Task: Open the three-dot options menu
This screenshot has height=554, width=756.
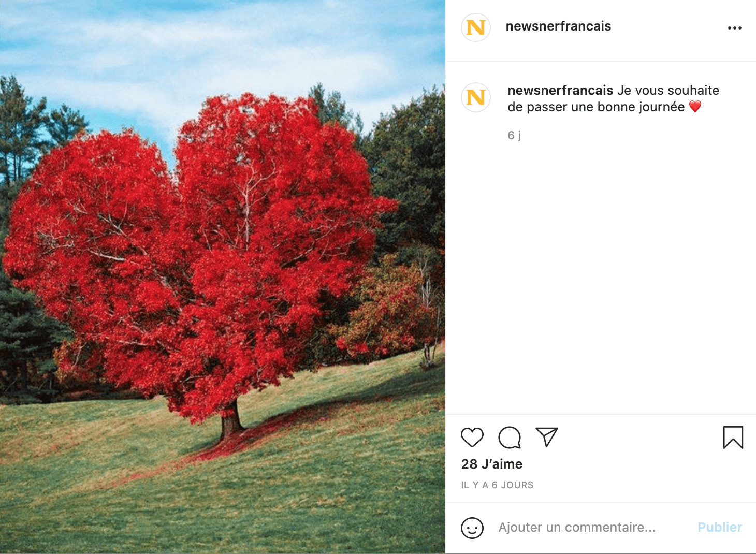Action: point(735,28)
